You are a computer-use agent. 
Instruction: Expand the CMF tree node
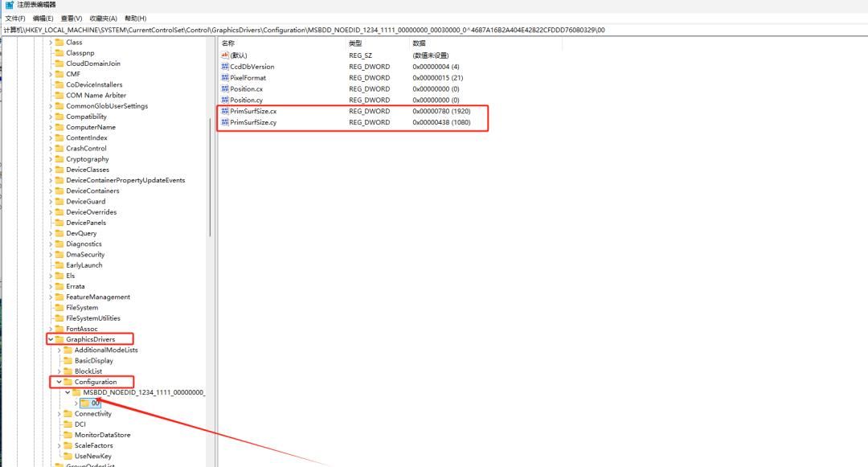click(51, 74)
